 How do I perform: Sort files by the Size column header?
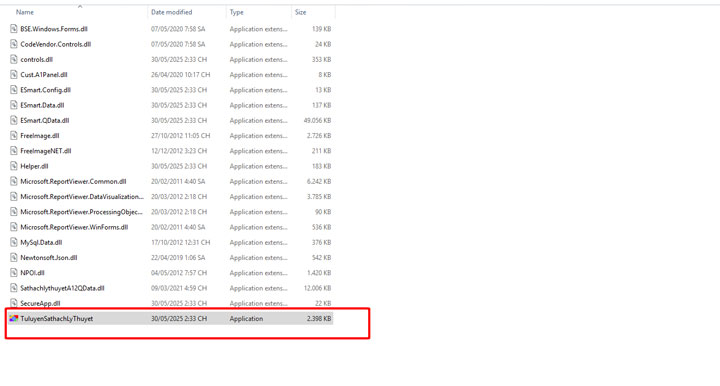point(300,12)
